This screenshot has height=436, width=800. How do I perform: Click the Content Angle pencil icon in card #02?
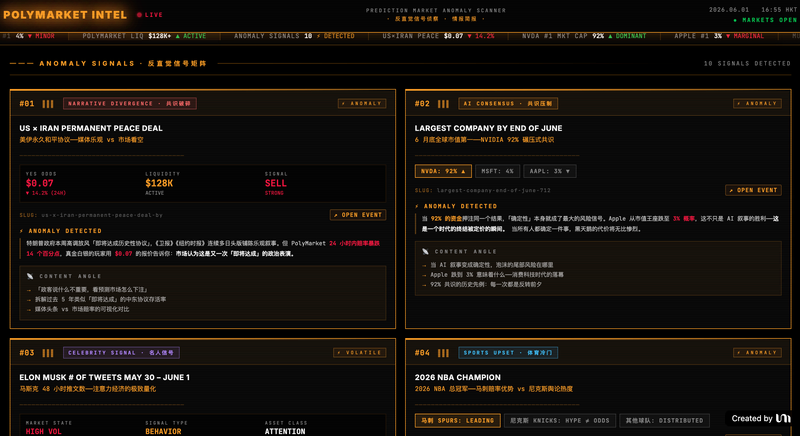click(426, 251)
